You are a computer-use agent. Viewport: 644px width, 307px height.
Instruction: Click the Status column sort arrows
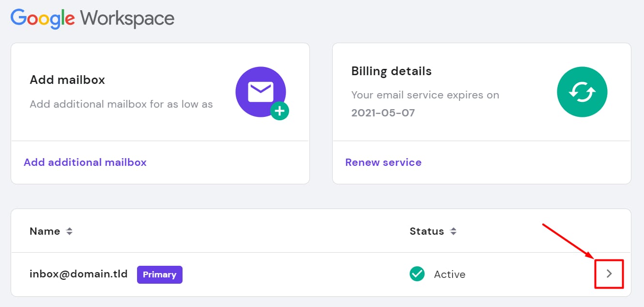tap(454, 231)
